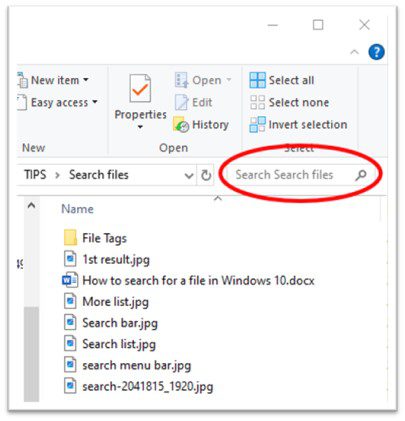Click the History clock icon

click(x=181, y=125)
